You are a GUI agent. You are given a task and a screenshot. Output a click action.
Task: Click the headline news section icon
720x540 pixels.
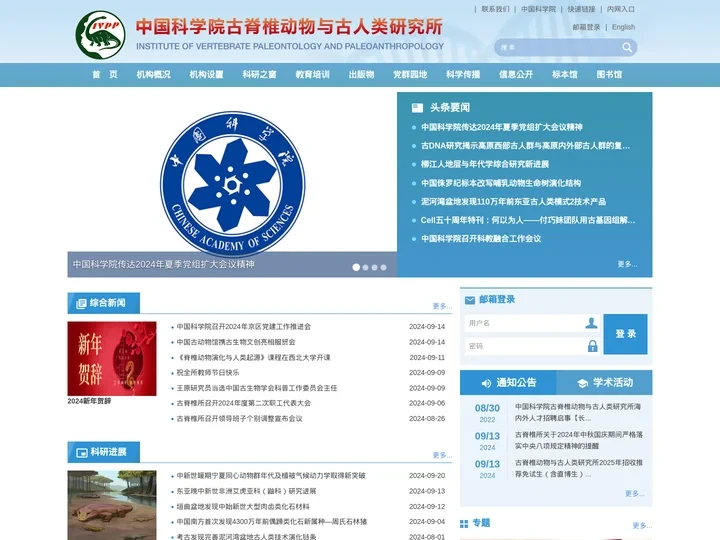[417, 108]
